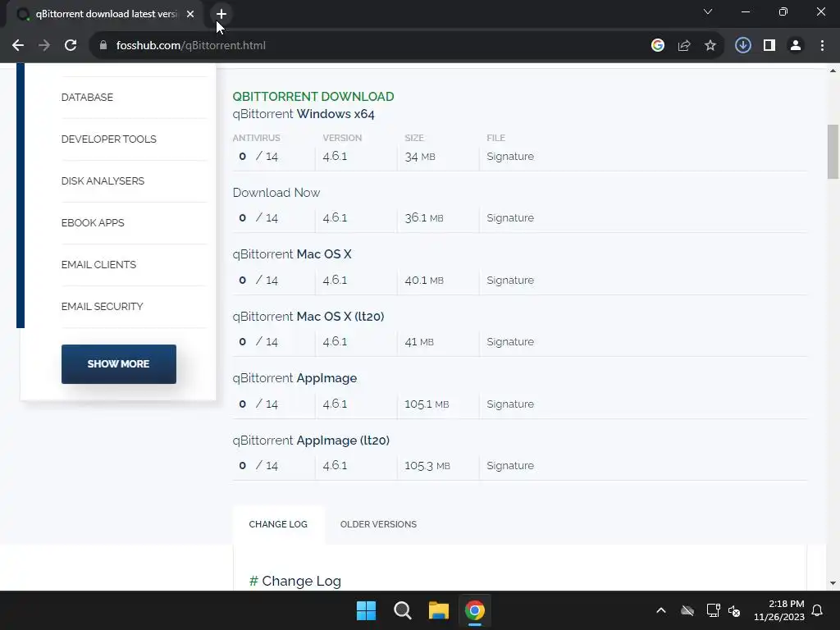This screenshot has width=840, height=630.
Task: Click Chrome icon in taskbar
Action: tap(475, 610)
